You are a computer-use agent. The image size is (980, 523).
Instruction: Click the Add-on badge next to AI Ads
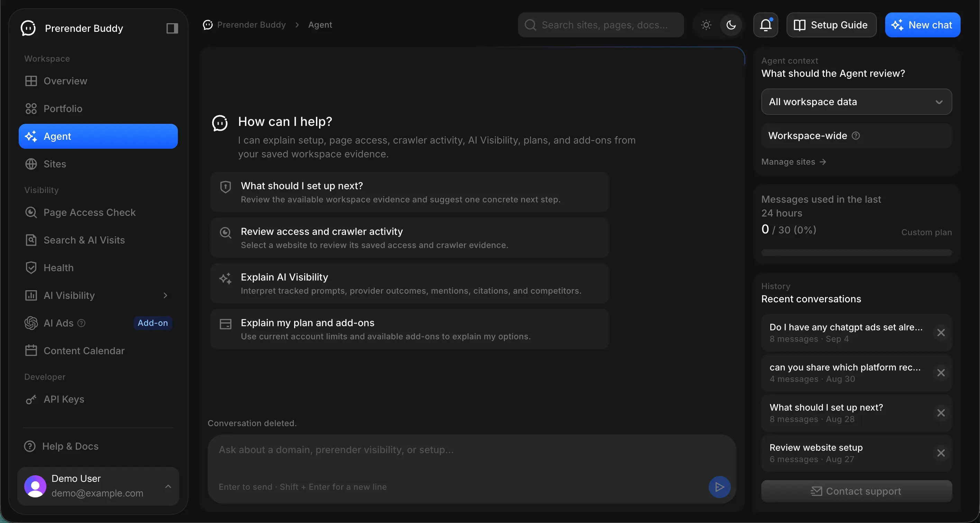pyautogui.click(x=153, y=323)
